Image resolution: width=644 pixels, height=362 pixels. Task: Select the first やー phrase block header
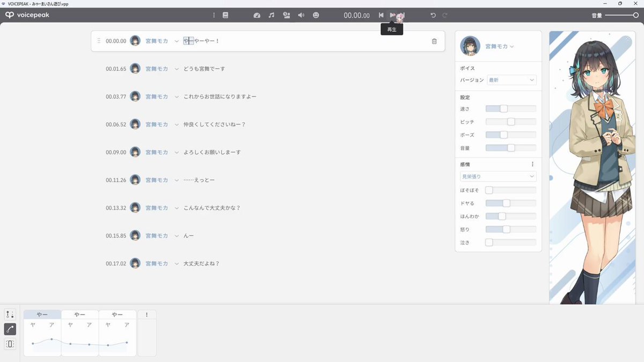42,314
